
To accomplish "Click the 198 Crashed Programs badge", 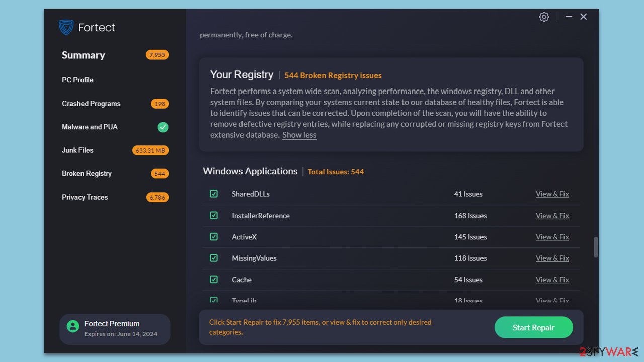I will 159,104.
